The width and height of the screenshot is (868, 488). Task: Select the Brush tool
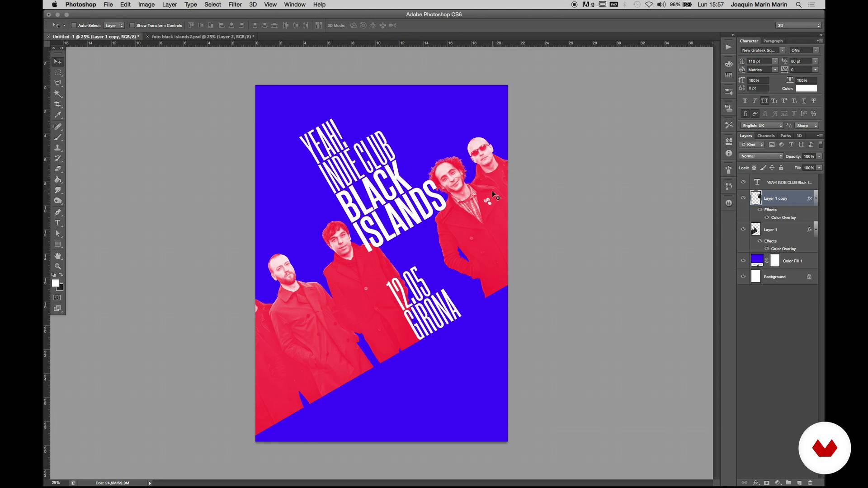pyautogui.click(x=58, y=137)
